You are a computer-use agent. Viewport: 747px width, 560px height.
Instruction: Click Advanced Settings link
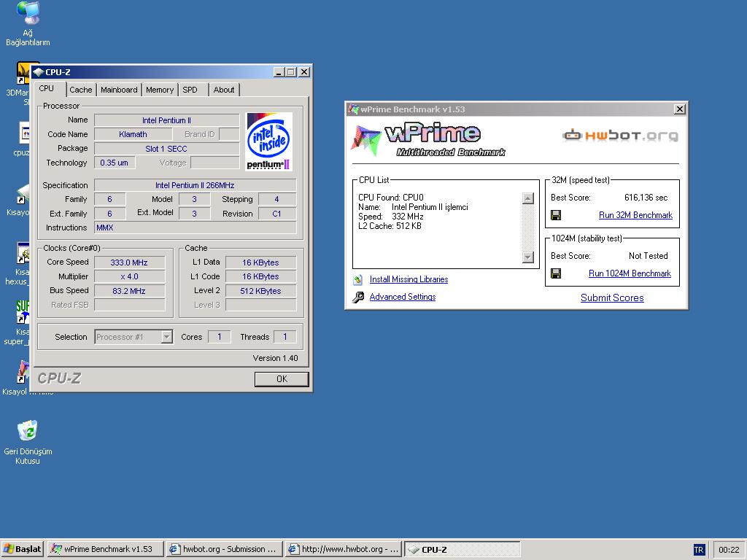click(403, 297)
